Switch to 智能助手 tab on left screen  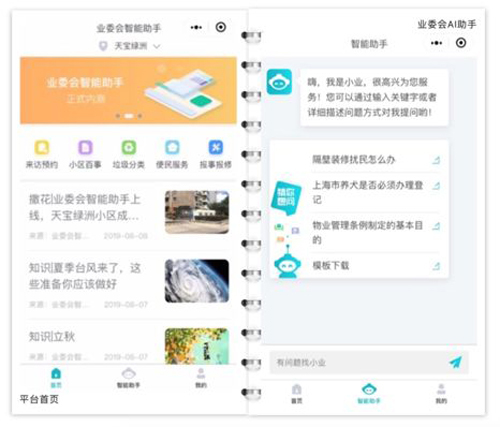tap(128, 378)
